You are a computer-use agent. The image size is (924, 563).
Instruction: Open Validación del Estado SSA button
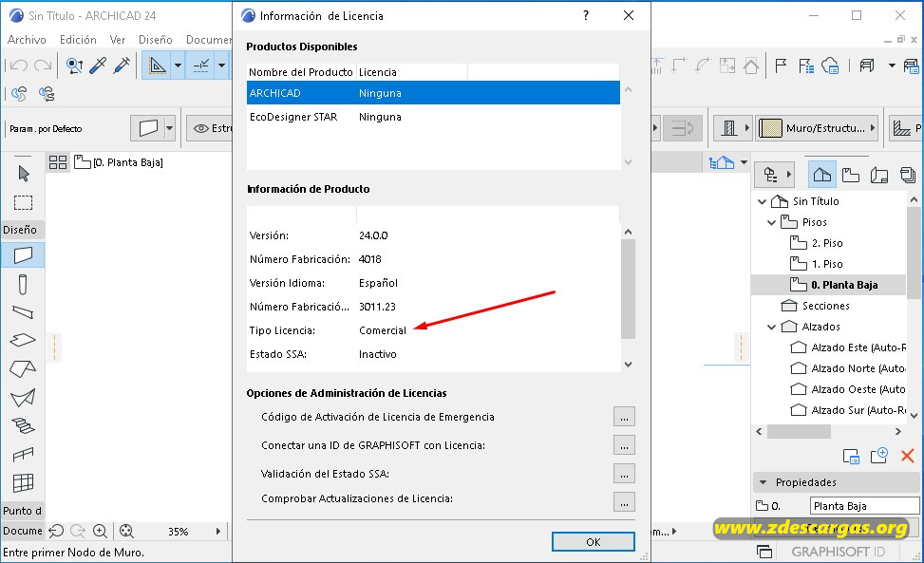(x=624, y=474)
